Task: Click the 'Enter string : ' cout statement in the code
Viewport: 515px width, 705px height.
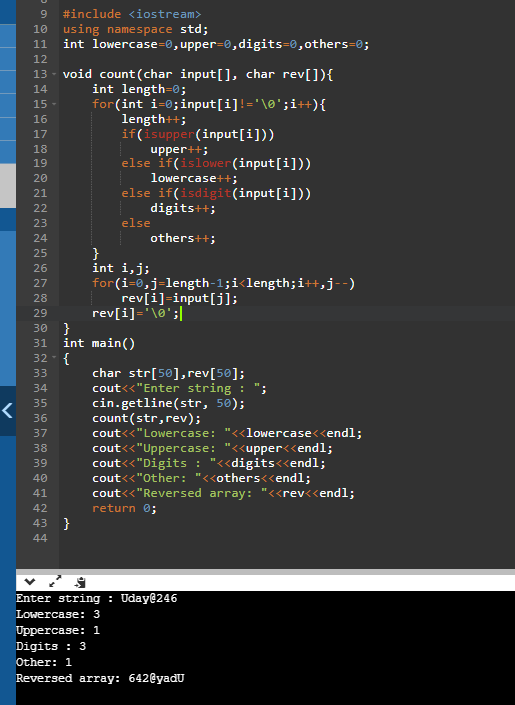Action: pos(179,388)
